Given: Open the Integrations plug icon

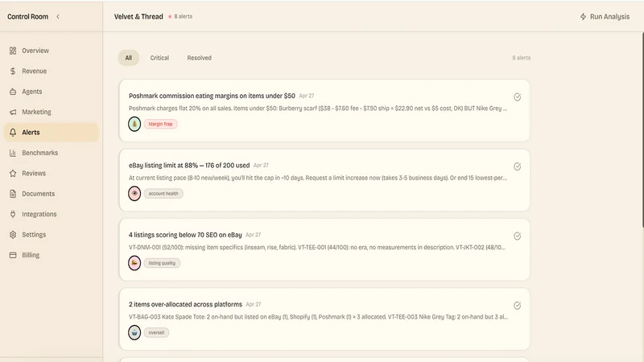Looking at the screenshot, I should pyautogui.click(x=13, y=214).
